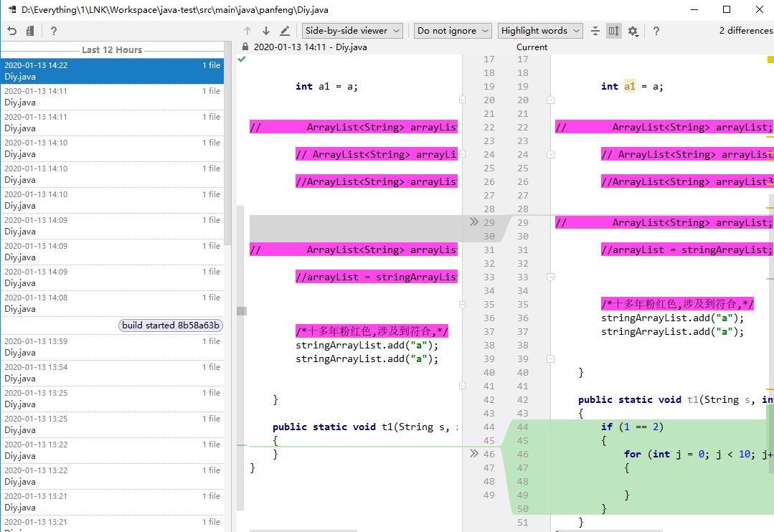Go to next difference arrow

tap(266, 31)
